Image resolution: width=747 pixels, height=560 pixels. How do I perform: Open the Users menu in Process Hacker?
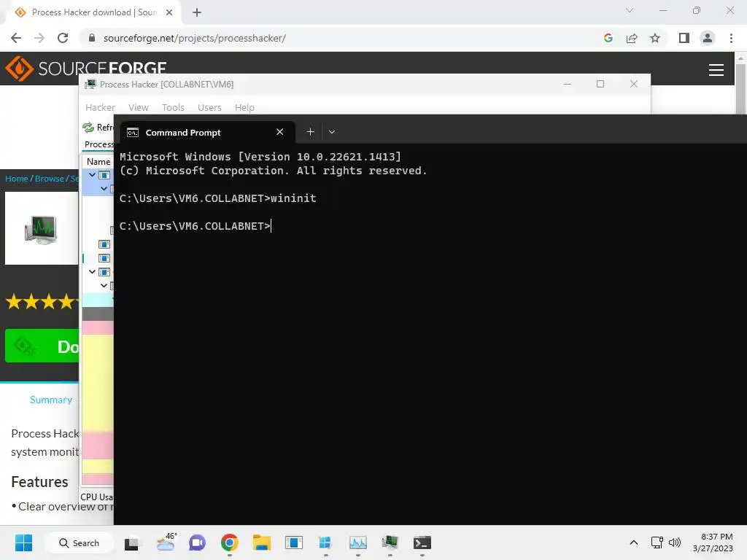click(209, 108)
